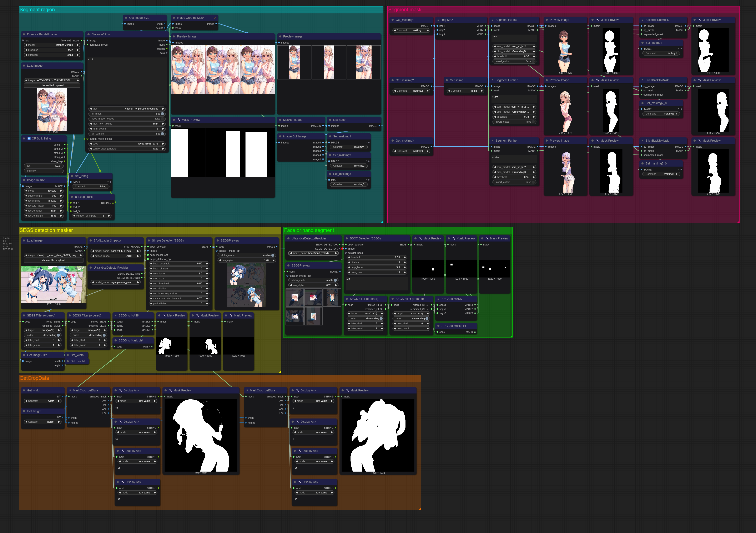The height and width of the screenshot is (533, 756).
Task: Enable keep_model_loaded in Florence2Run
Action: pos(162,118)
